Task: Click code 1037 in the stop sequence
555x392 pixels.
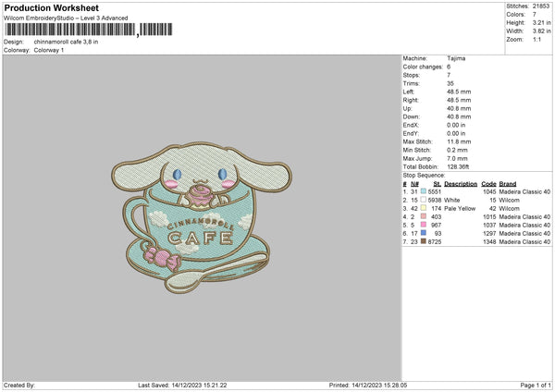Action: coord(489,225)
